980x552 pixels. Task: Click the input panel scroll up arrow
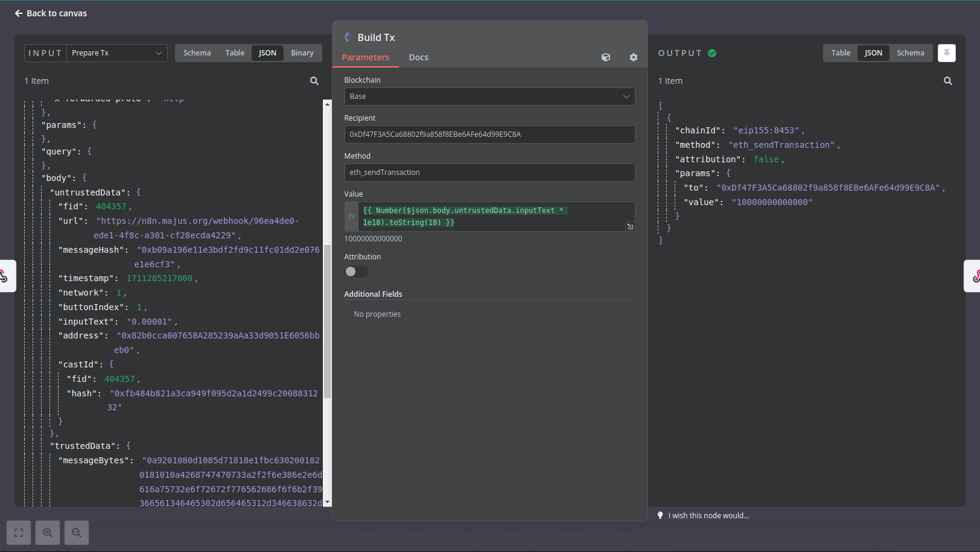[x=327, y=104]
